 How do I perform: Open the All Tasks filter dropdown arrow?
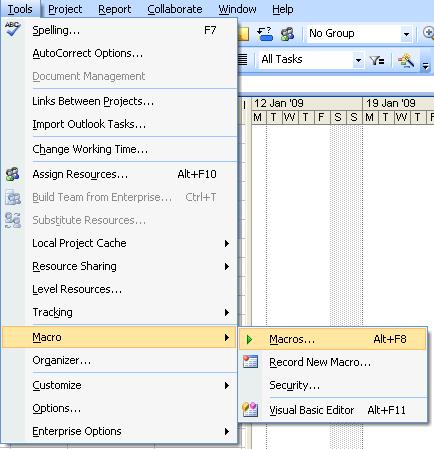click(x=358, y=60)
